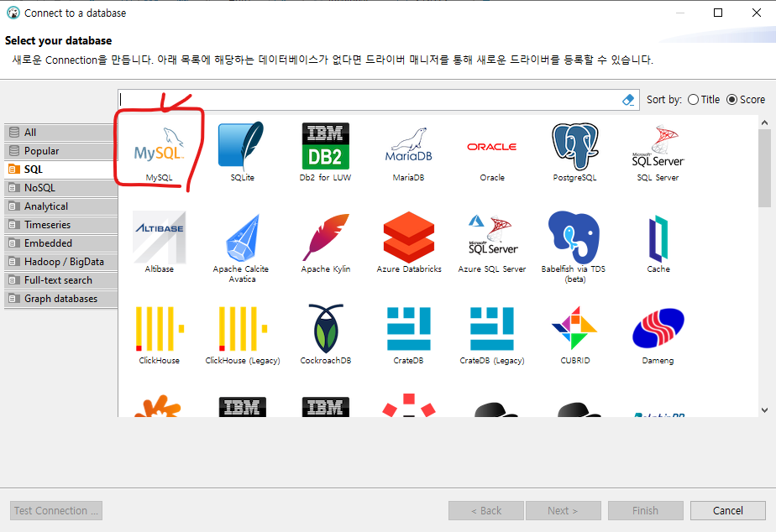Image resolution: width=776 pixels, height=532 pixels.
Task: Select Azure Databricks driver
Action: click(409, 237)
